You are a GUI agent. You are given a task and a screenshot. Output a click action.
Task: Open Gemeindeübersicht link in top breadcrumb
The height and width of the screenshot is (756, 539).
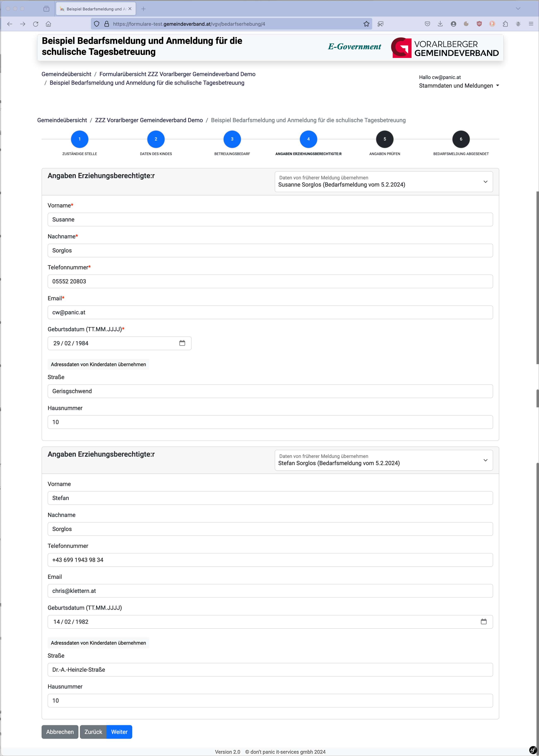pos(66,74)
